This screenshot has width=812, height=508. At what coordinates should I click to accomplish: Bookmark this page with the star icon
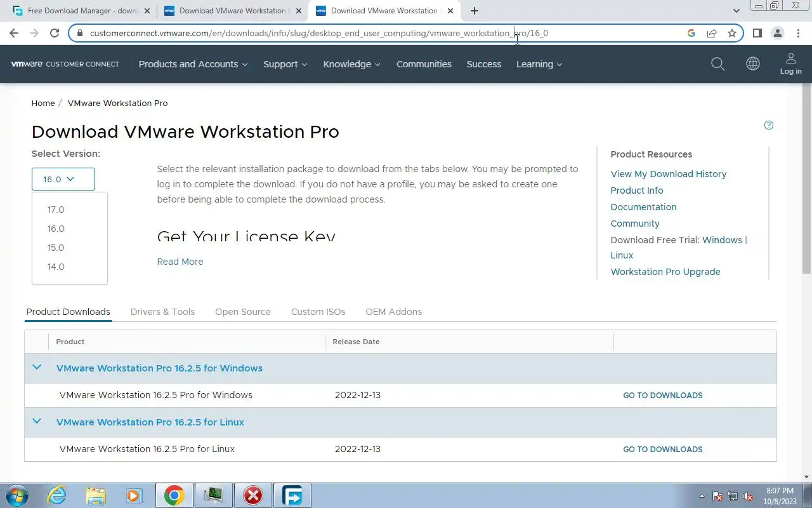tap(732, 33)
